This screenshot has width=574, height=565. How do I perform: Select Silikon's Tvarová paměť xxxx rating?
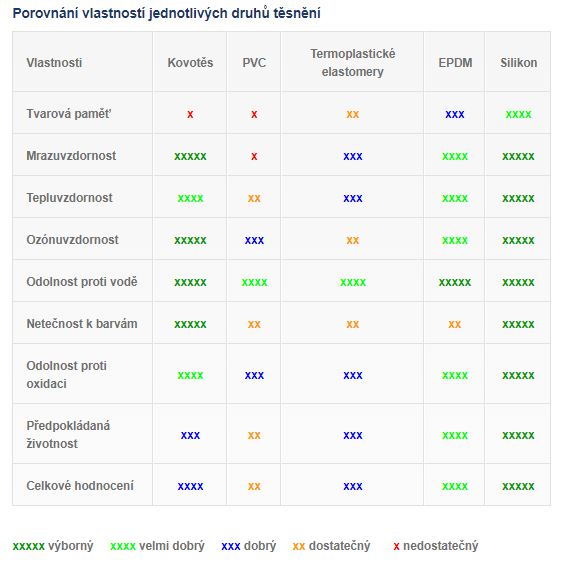pos(518,114)
